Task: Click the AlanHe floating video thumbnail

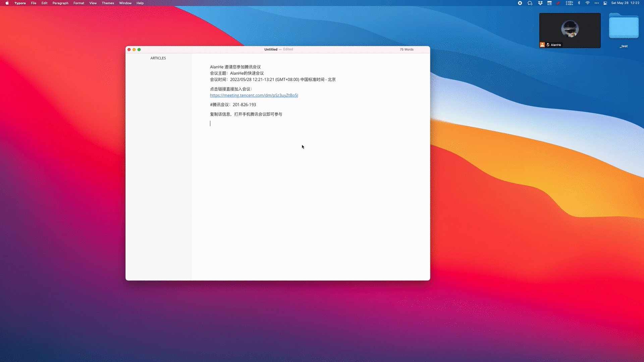Action: pyautogui.click(x=570, y=29)
